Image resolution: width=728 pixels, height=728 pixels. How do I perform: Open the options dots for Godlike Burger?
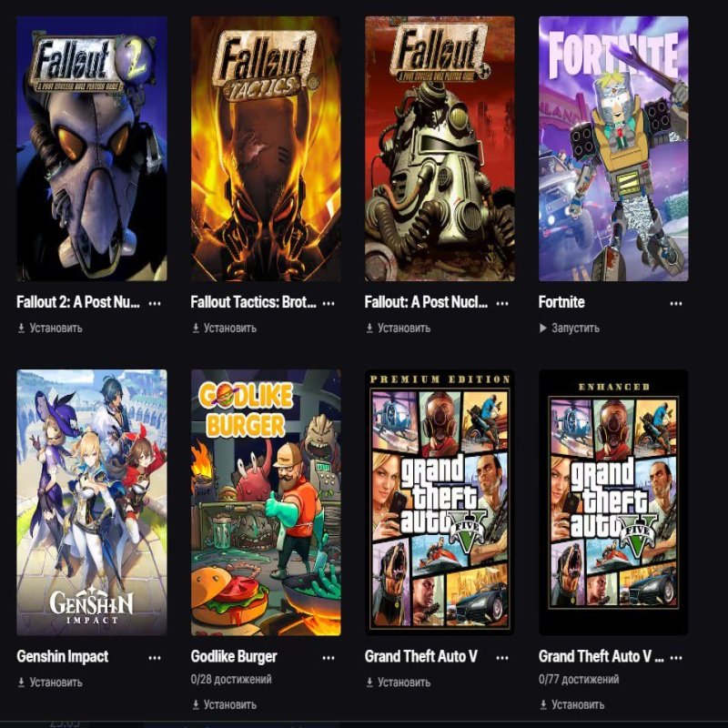pyautogui.click(x=329, y=658)
